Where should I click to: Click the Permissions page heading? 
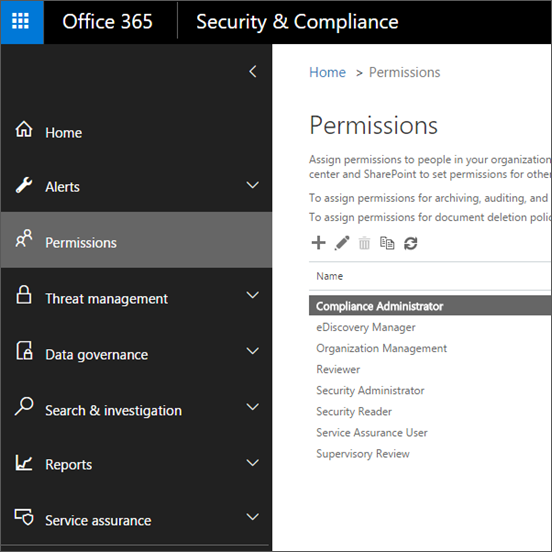point(374,125)
